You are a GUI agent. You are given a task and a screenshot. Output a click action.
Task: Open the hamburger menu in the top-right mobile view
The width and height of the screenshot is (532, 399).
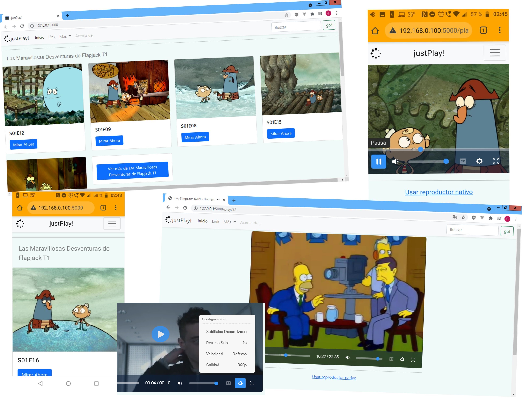[495, 53]
